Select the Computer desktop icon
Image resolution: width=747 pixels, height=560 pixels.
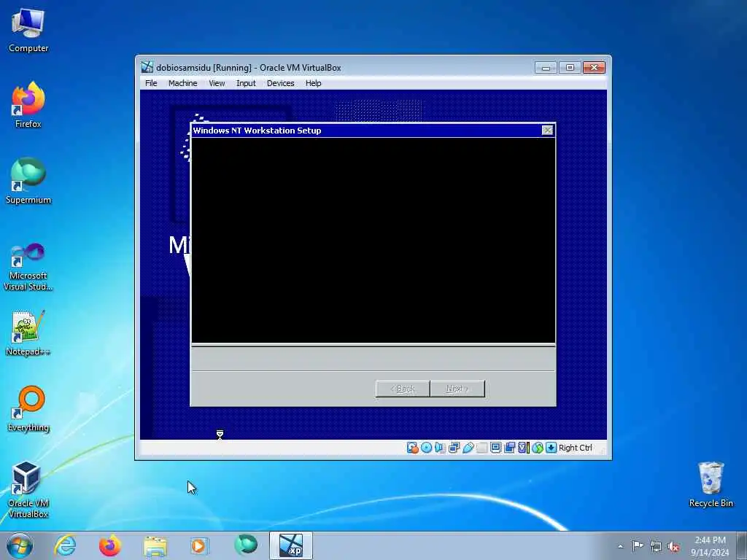[28, 31]
